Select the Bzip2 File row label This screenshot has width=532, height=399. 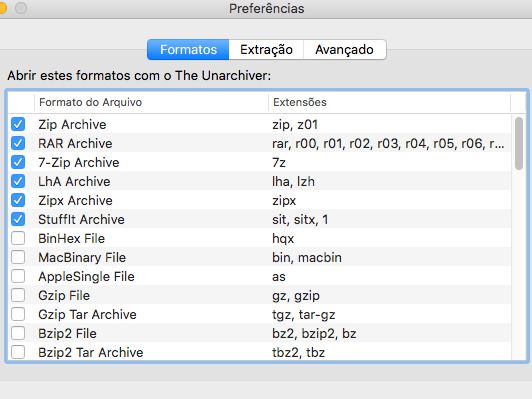point(68,334)
